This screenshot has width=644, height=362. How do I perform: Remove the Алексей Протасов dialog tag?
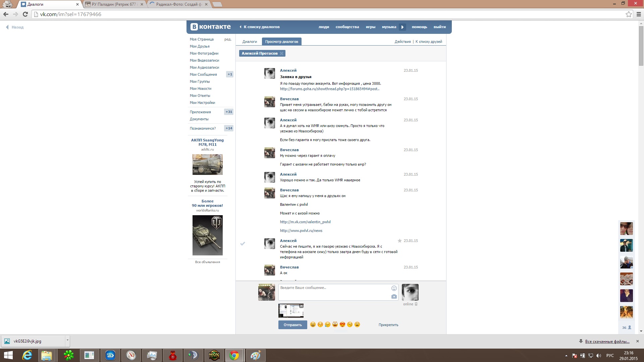point(282,53)
